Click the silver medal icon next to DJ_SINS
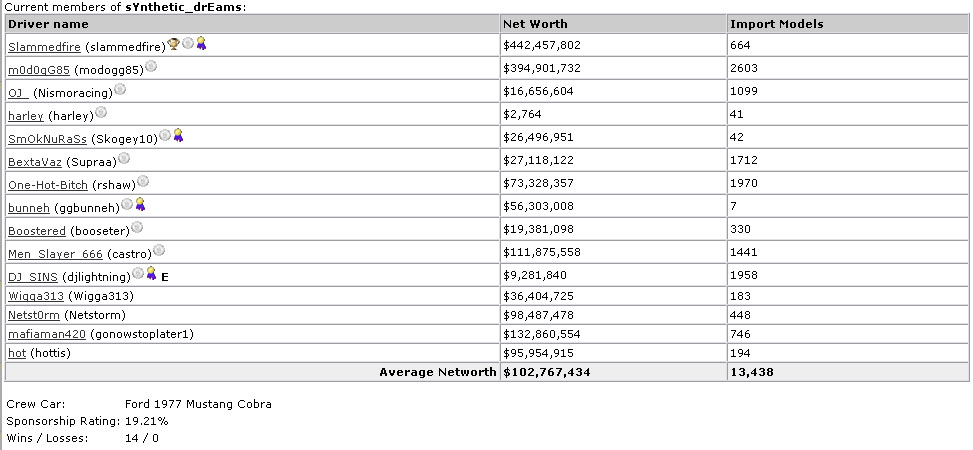The image size is (973, 450). click(x=138, y=273)
